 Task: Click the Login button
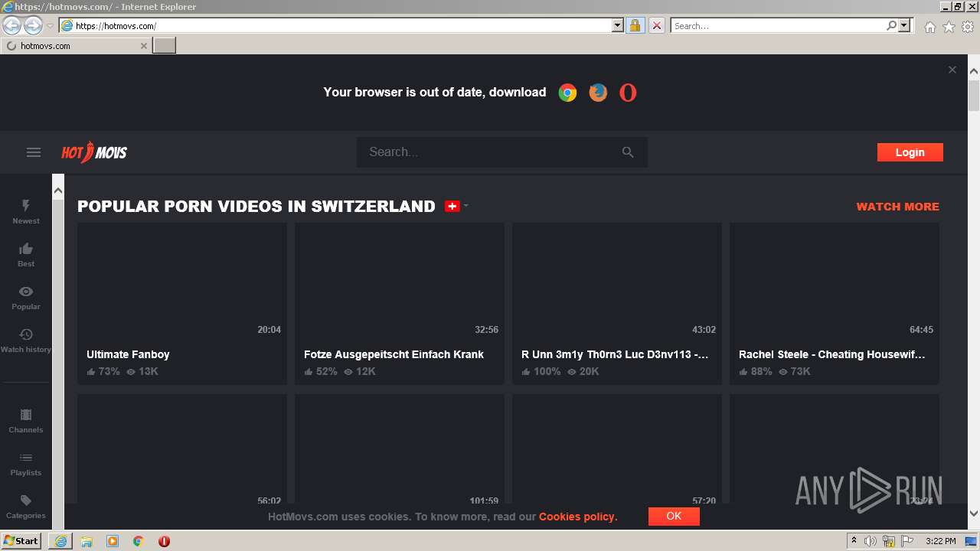910,152
